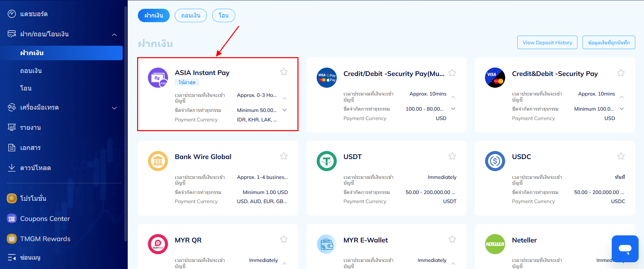Favorite USDC with its star
Image resolution: width=644 pixels, height=269 pixels.
tap(621, 156)
